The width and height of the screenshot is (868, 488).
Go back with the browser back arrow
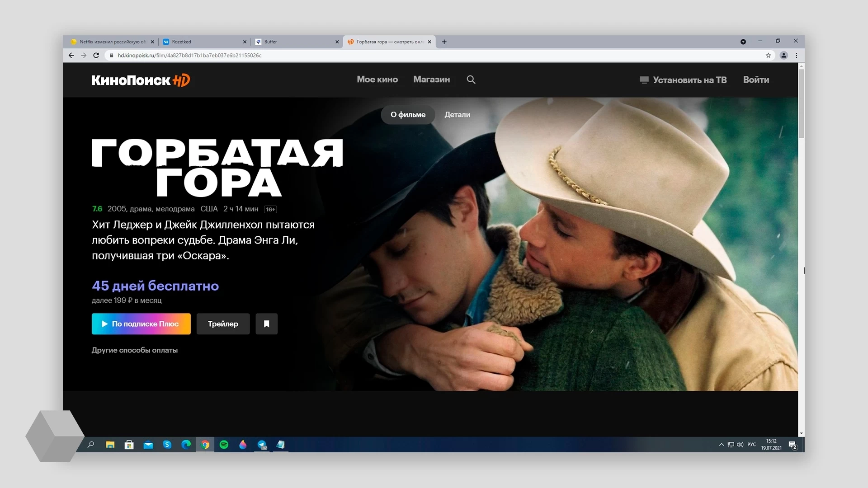(71, 55)
